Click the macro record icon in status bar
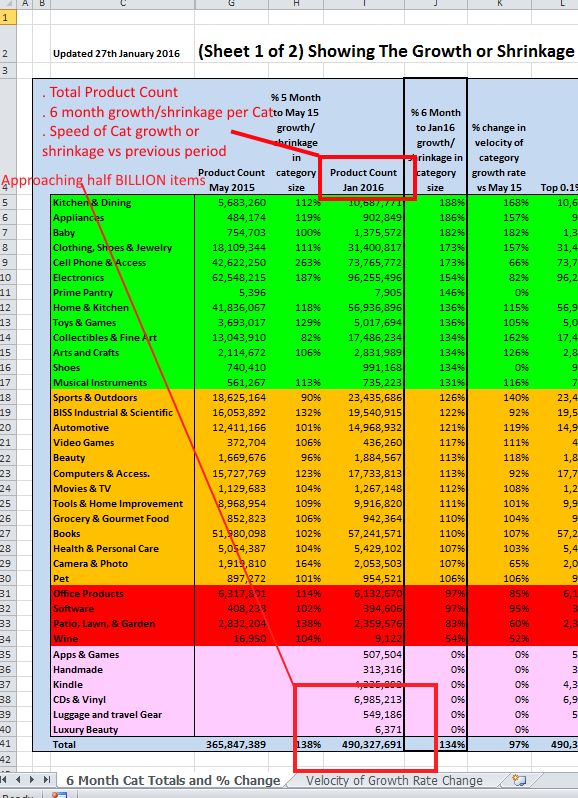 click(59, 795)
